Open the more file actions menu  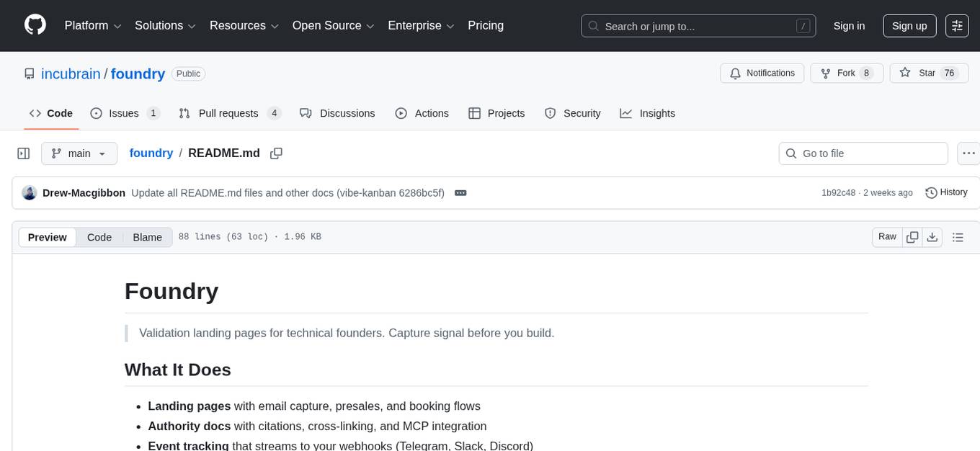pos(969,153)
